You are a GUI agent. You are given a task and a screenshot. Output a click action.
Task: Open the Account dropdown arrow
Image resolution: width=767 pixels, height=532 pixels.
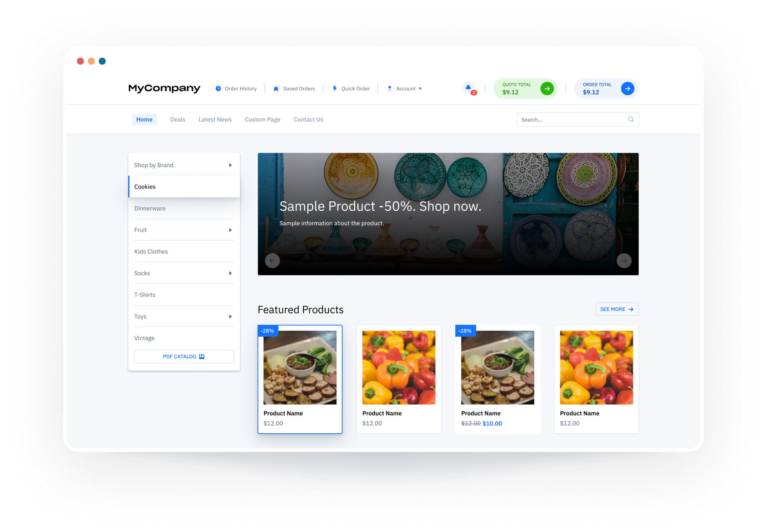point(420,89)
